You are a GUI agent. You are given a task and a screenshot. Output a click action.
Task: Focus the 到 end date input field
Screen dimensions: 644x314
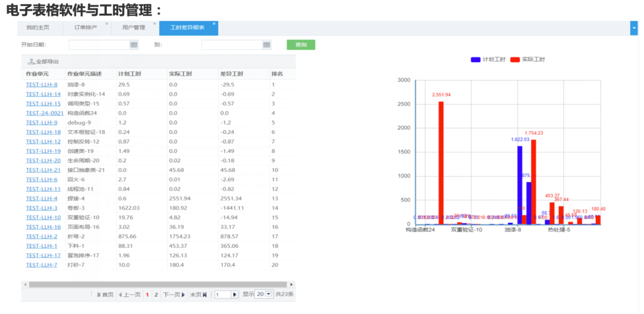coord(232,45)
